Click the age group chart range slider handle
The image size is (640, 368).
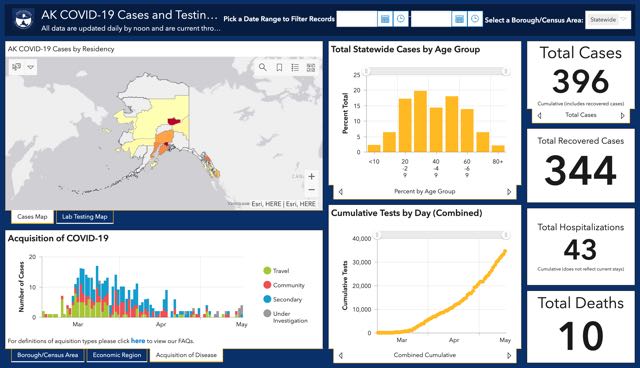click(367, 71)
